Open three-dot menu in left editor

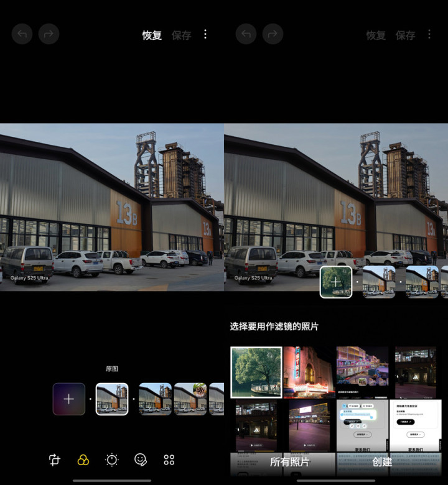pos(205,34)
